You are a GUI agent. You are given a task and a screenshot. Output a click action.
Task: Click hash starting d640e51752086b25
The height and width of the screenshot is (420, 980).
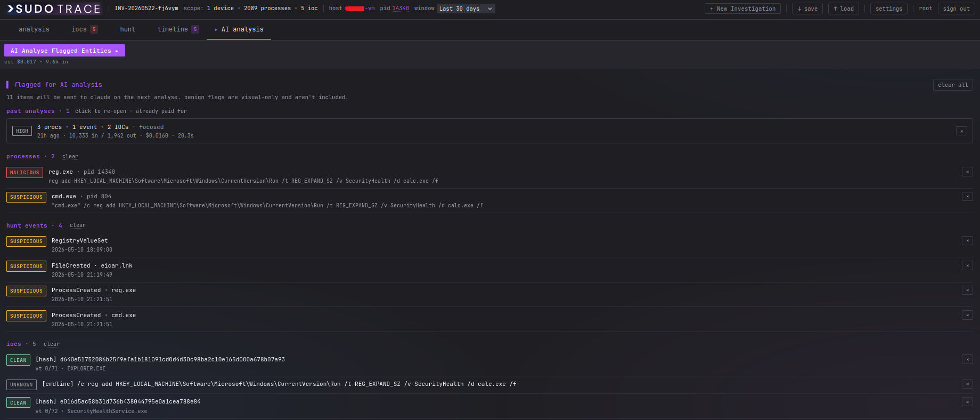(172, 360)
